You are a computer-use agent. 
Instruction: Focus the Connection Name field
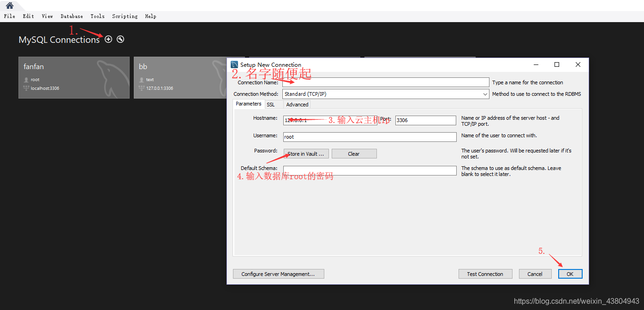tap(386, 82)
